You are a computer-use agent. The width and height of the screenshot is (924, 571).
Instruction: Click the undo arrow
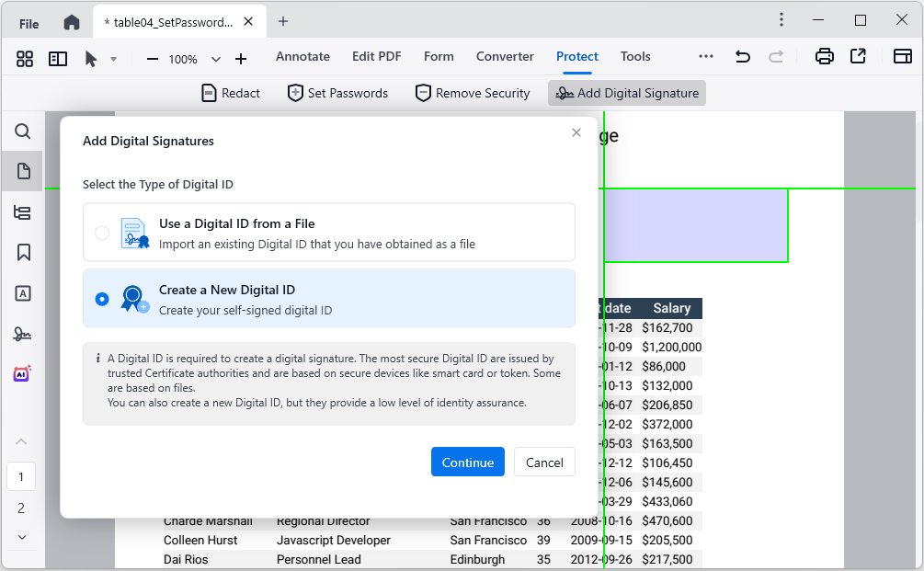coord(743,57)
